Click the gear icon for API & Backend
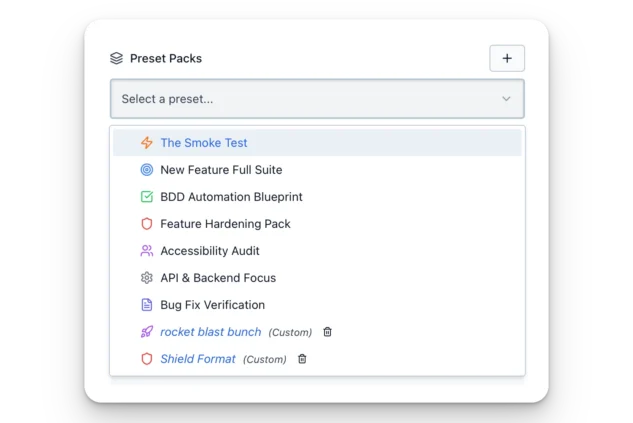This screenshot has height=423, width=633. 147,278
